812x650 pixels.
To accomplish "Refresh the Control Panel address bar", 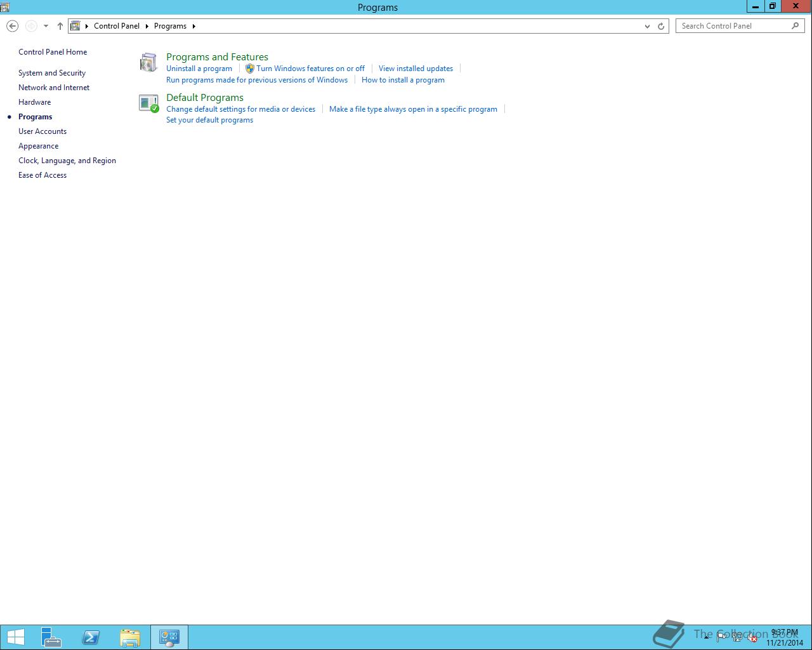I will point(661,26).
